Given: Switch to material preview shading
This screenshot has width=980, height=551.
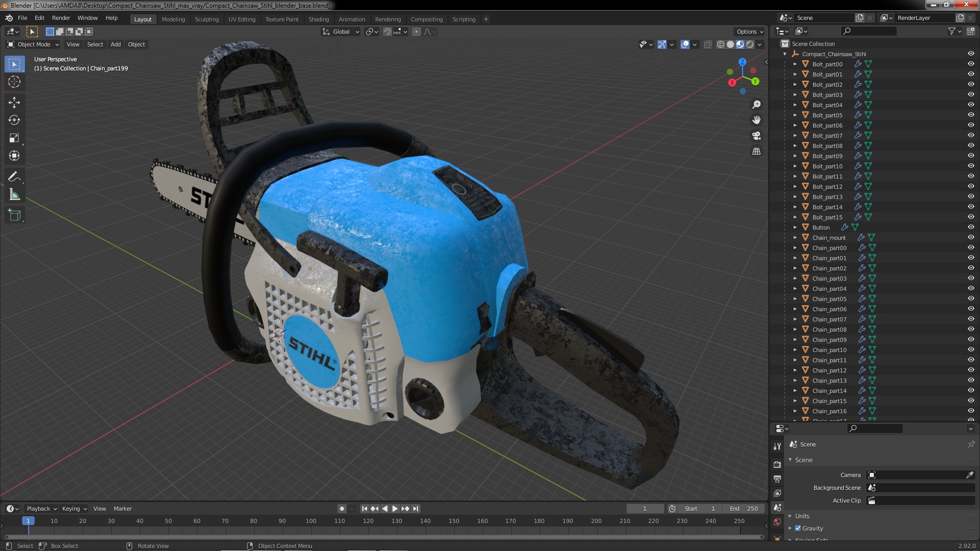Looking at the screenshot, I should point(740,44).
